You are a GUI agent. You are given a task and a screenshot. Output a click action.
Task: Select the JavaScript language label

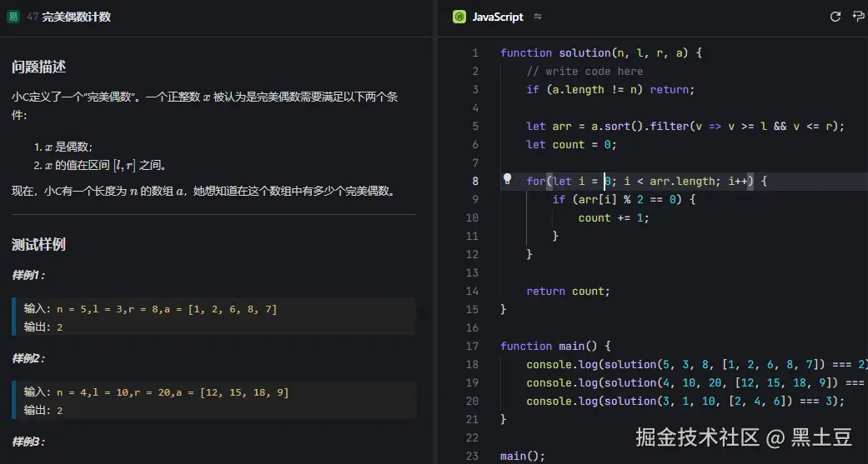tap(498, 17)
